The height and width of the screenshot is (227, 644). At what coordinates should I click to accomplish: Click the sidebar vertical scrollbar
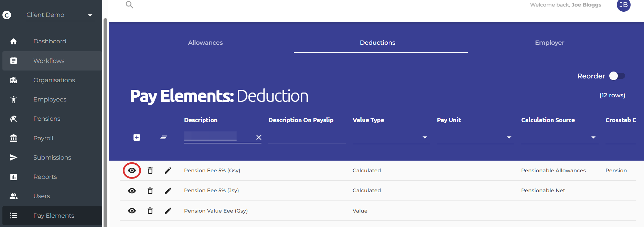click(105, 122)
